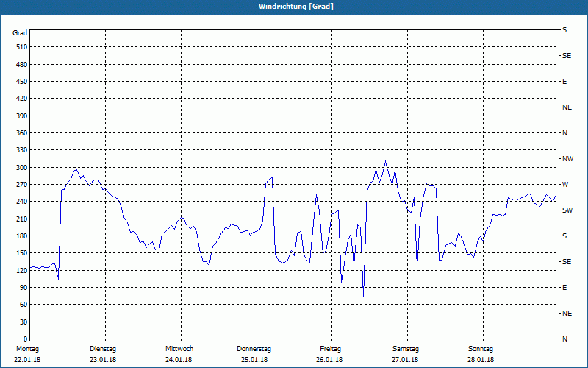Click the date 23.01.18
Viewport: 588px width, 368px height.
tap(103, 360)
